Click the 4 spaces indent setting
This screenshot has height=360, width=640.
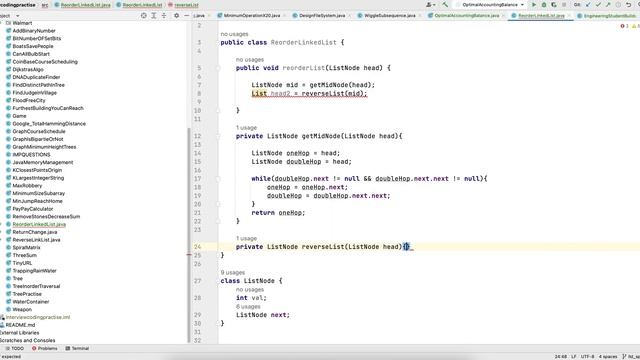coord(608,356)
